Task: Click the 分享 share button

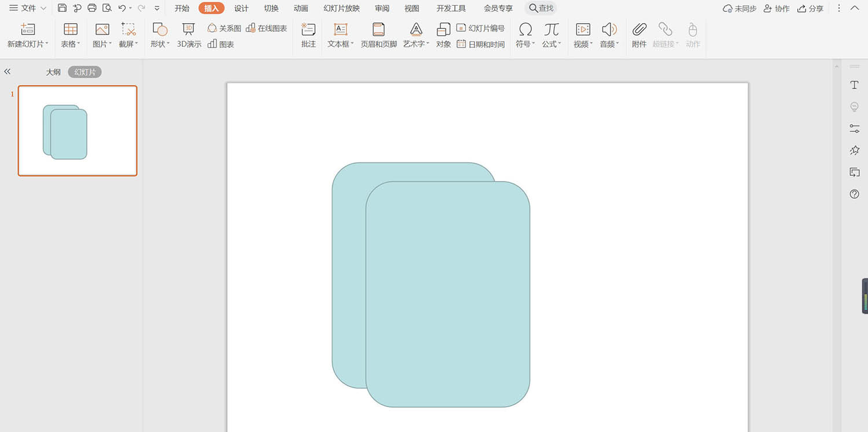Action: pos(810,9)
